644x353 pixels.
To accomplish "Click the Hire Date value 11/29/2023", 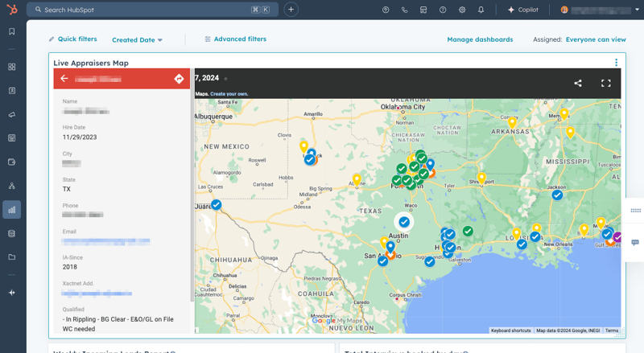I will point(80,137).
